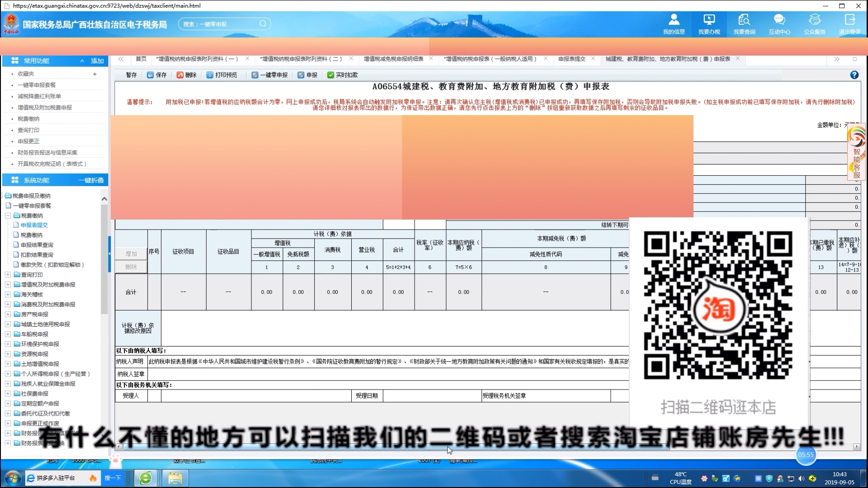Expand 增值税及附加税费申报 tree node
The image size is (868, 488).
click(x=8, y=285)
